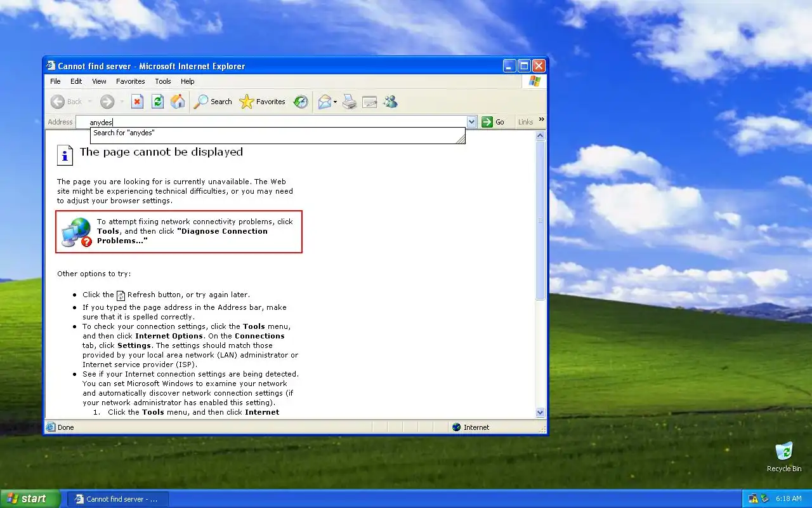The height and width of the screenshot is (508, 812).
Task: Click the page scrollbar down arrow
Action: [540, 412]
